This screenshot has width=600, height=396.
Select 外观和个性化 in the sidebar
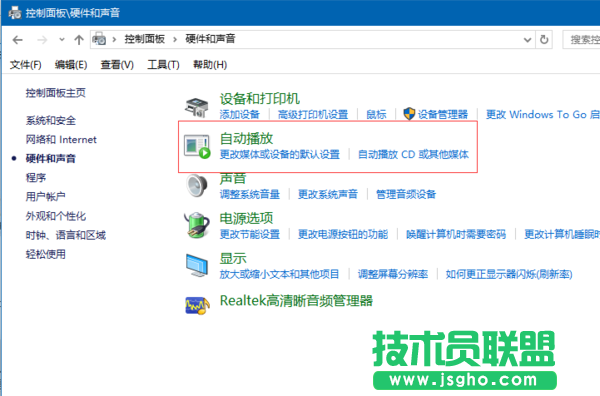coord(55,216)
